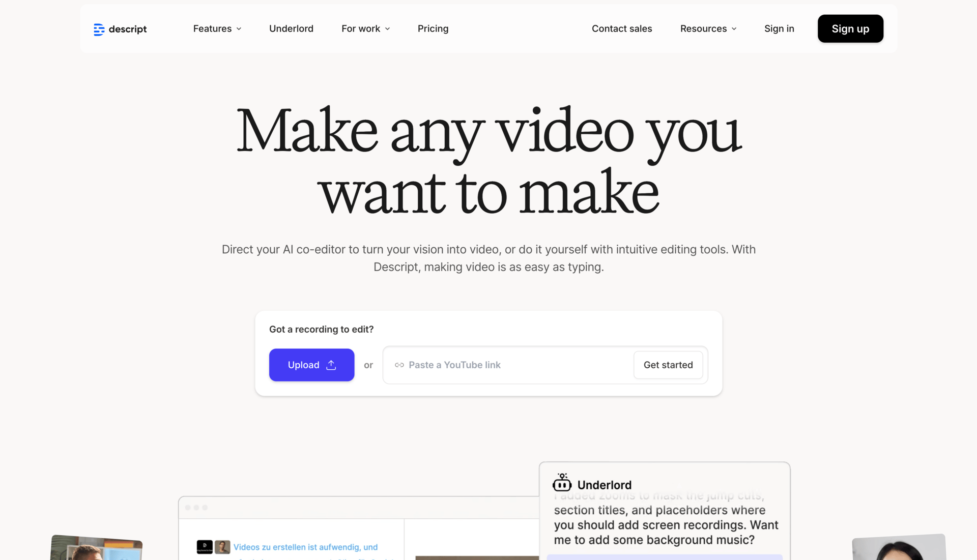Open the For work menu
Viewport: 977px width, 560px height.
[366, 28]
